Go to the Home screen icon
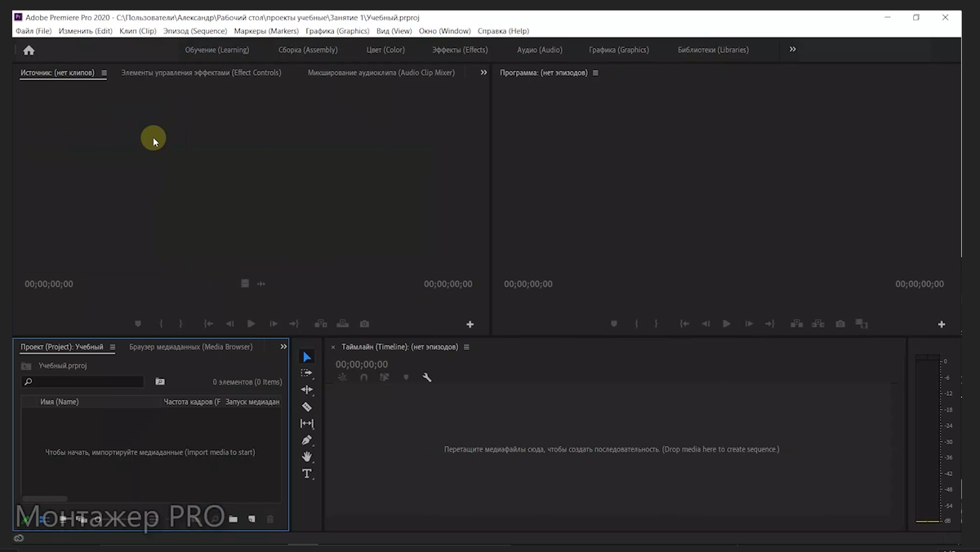 [29, 50]
